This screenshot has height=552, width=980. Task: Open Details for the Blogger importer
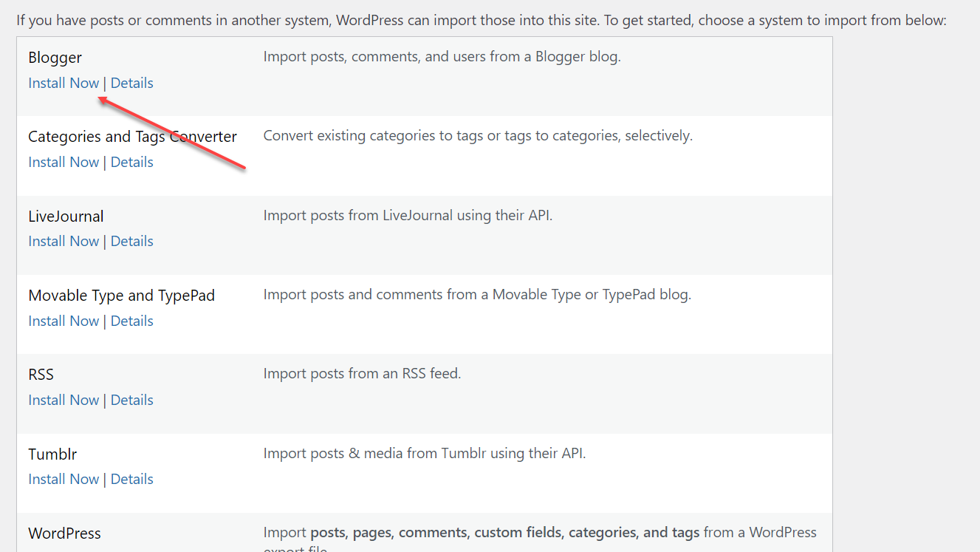coord(131,83)
